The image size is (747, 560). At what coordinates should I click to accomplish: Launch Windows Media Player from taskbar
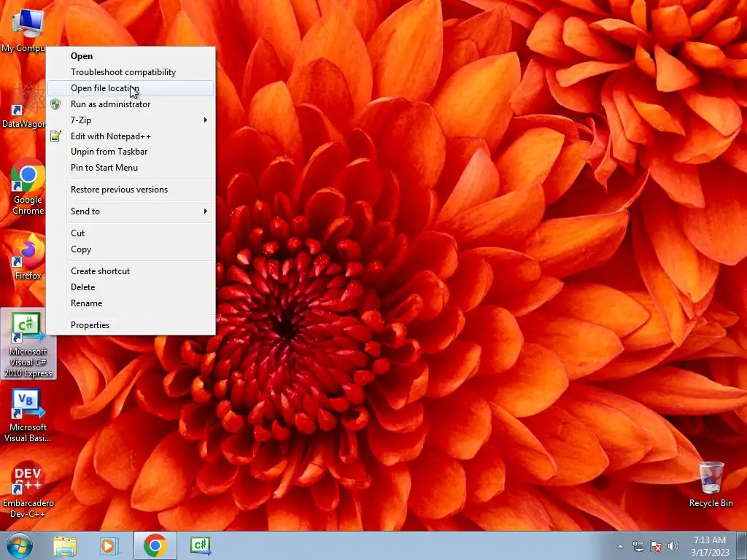pyautogui.click(x=109, y=545)
